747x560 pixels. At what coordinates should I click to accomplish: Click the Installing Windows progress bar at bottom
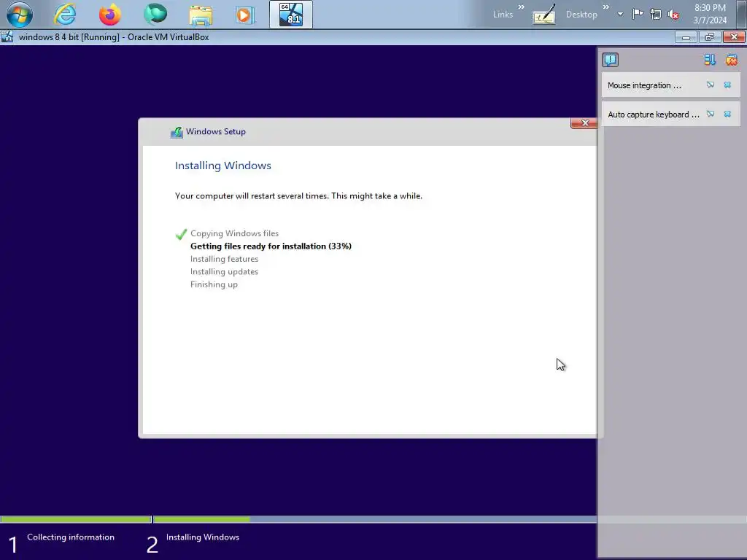tap(375, 519)
